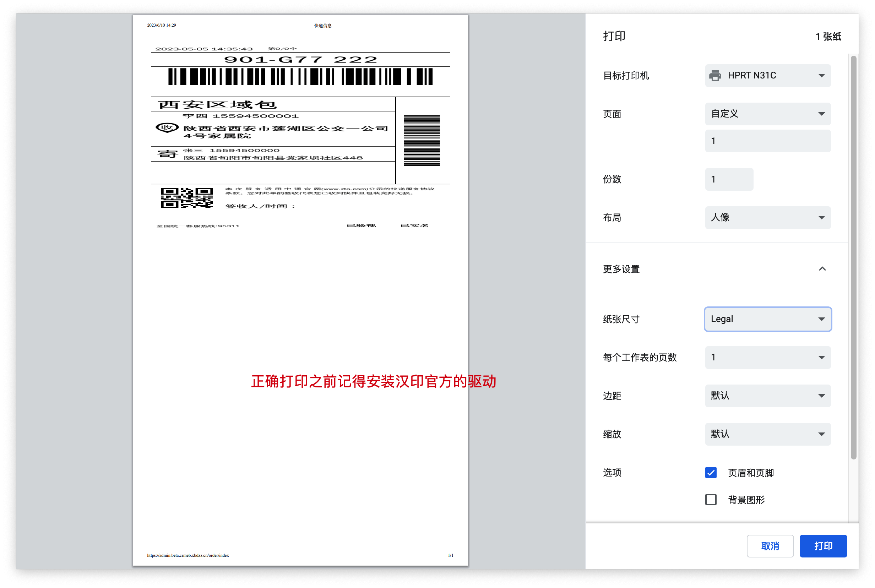Click the QR code on the label
This screenshot has height=588, width=875.
point(187,198)
